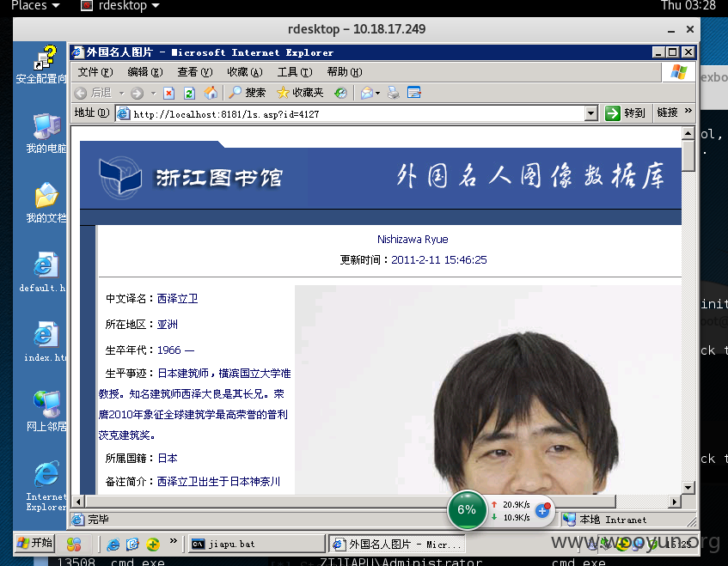Click the 西泽立卫 Chinese name value
Image resolution: width=728 pixels, height=566 pixels.
pyautogui.click(x=177, y=298)
